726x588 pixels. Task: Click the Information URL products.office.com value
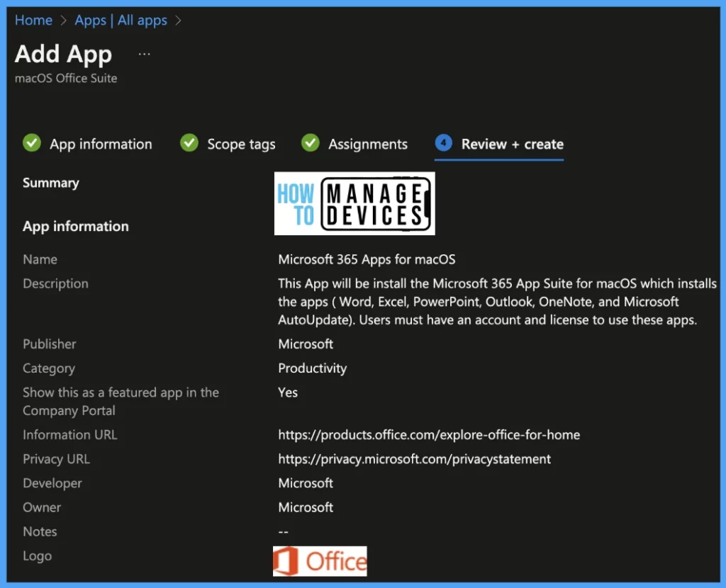(x=429, y=435)
